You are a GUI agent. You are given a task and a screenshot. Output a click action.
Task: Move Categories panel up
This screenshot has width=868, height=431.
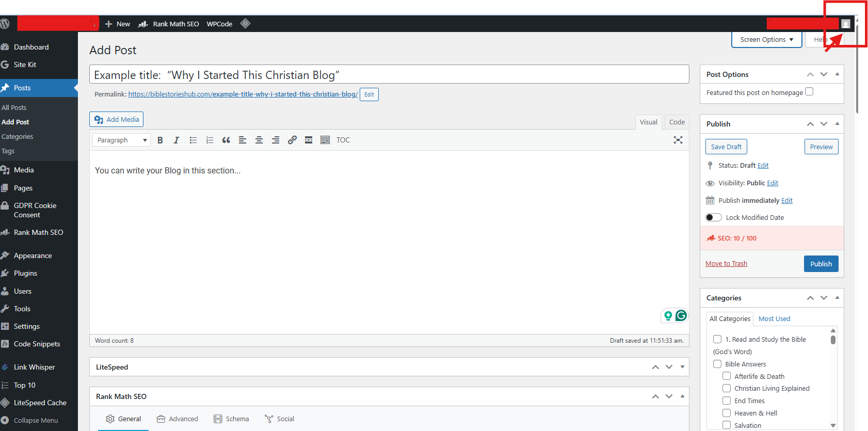tap(810, 298)
